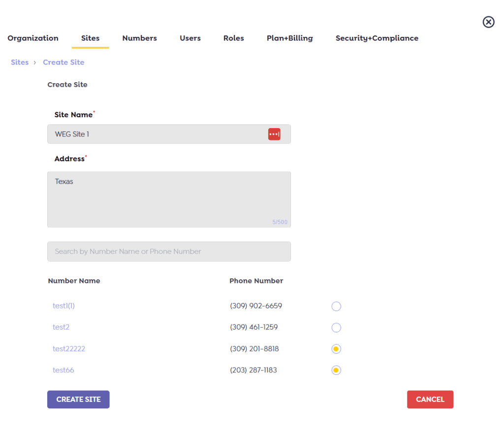Disable the selected radio button for test66
Screen dimensions: 504x434
click(x=336, y=370)
